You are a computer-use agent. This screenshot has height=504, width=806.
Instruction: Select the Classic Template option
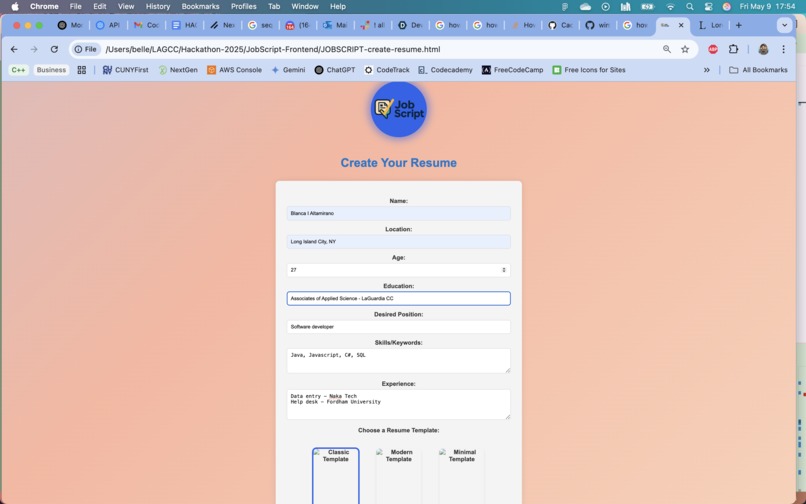pos(336,476)
